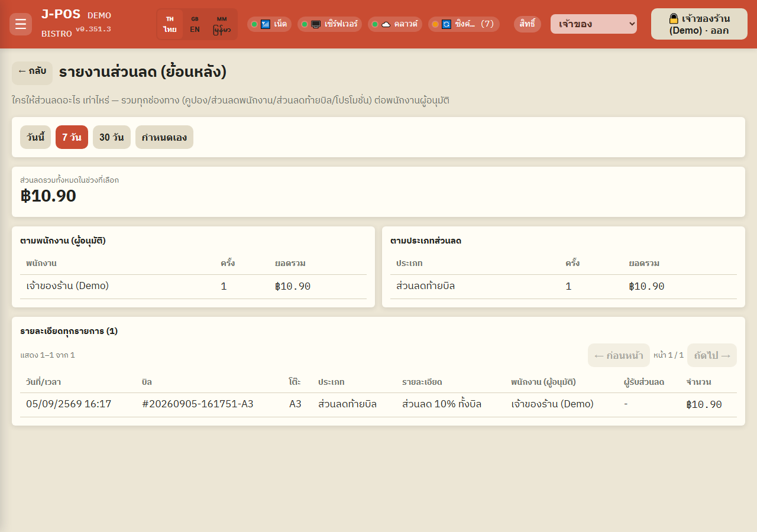Click table A3 cell in detail row

point(295,404)
